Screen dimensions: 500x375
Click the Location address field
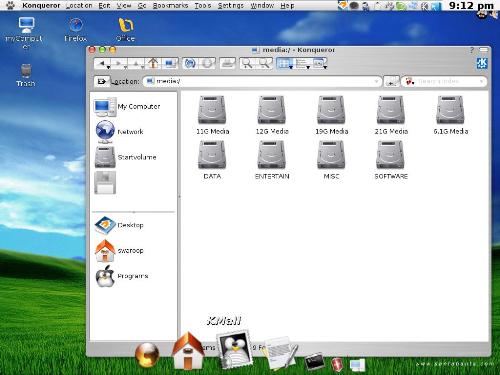[x=262, y=81]
